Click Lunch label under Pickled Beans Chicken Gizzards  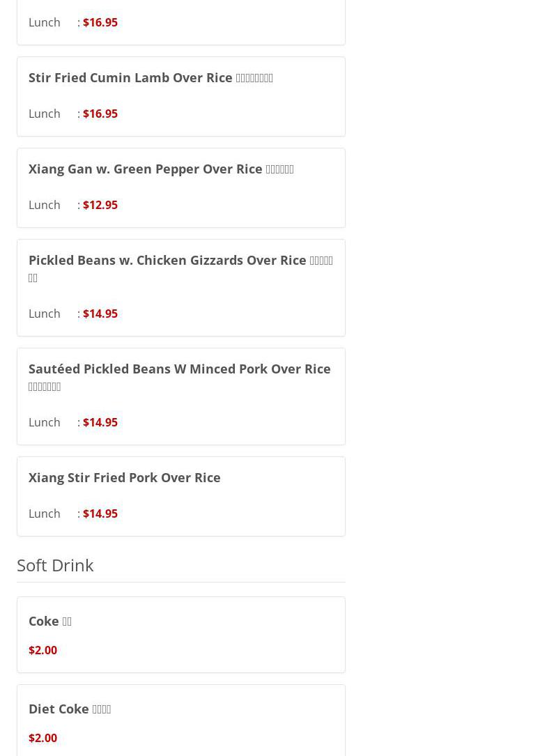pos(45,314)
